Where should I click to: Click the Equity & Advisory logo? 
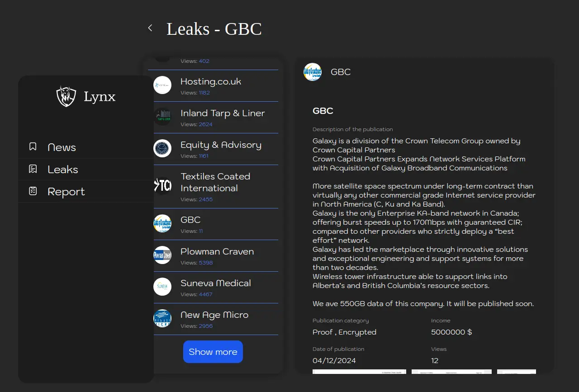pos(162,148)
